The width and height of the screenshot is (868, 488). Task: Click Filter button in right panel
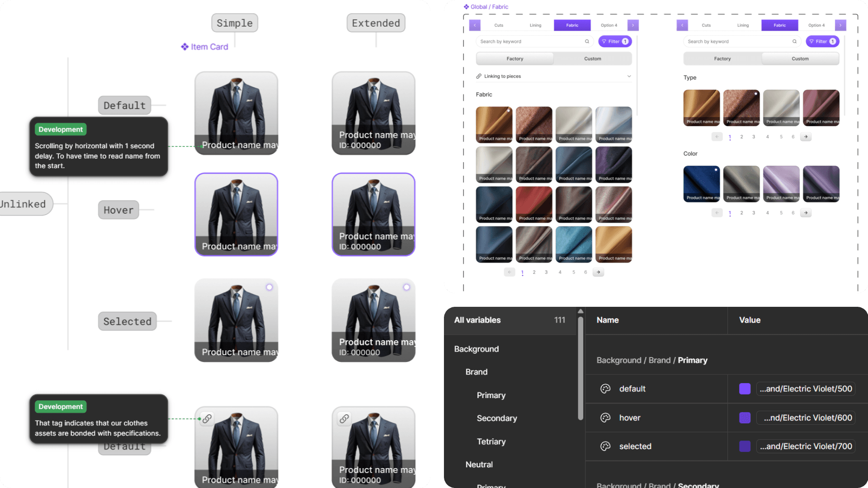point(822,42)
